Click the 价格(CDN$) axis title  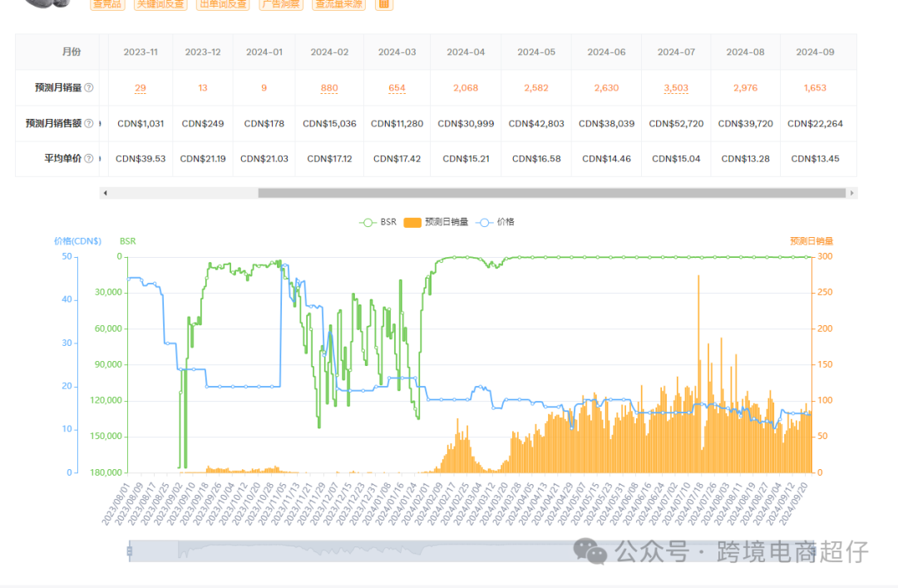tap(77, 241)
